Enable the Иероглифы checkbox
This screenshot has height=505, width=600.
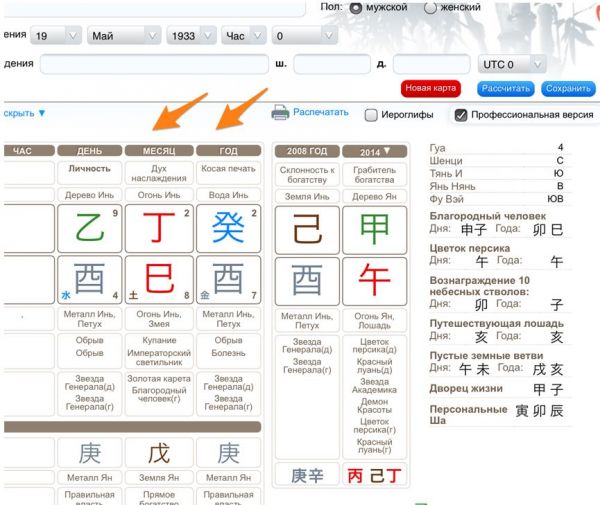(x=371, y=115)
